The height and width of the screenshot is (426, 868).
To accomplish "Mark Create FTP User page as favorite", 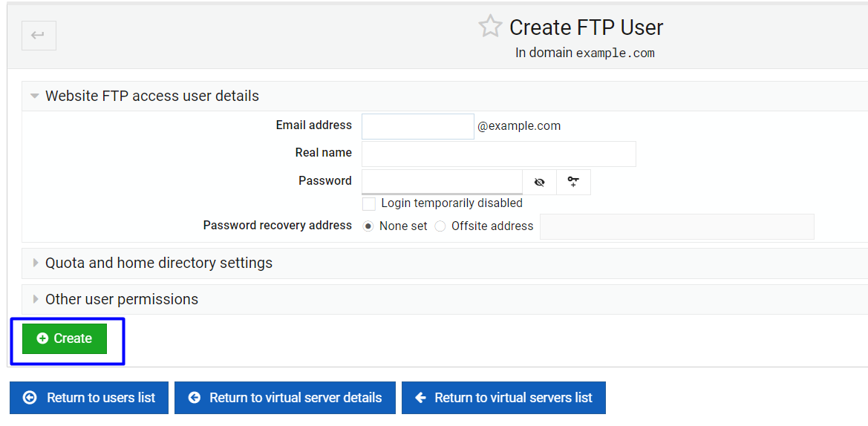I will (490, 27).
